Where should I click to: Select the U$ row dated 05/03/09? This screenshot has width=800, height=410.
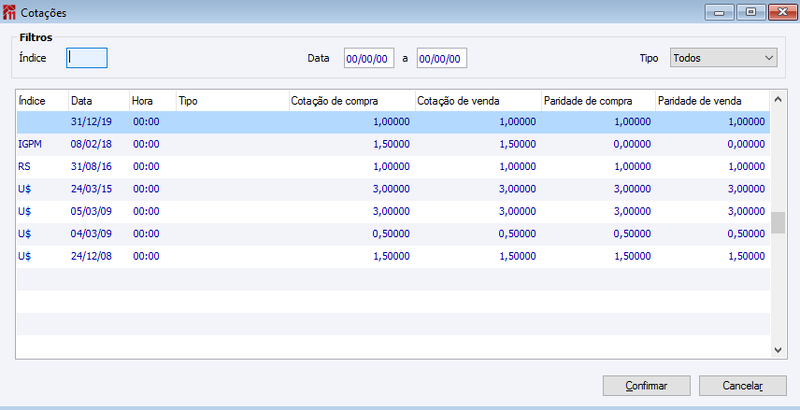393,212
